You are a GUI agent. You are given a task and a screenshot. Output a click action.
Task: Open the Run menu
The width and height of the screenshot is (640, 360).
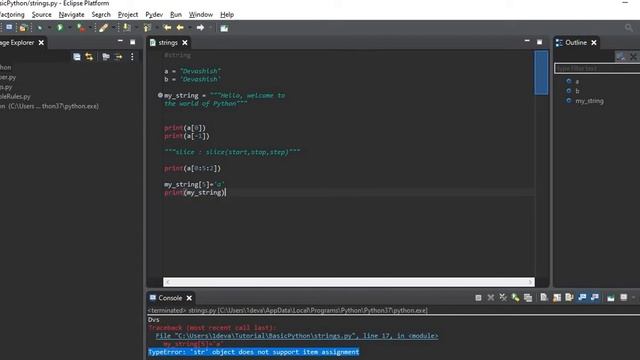click(176, 15)
